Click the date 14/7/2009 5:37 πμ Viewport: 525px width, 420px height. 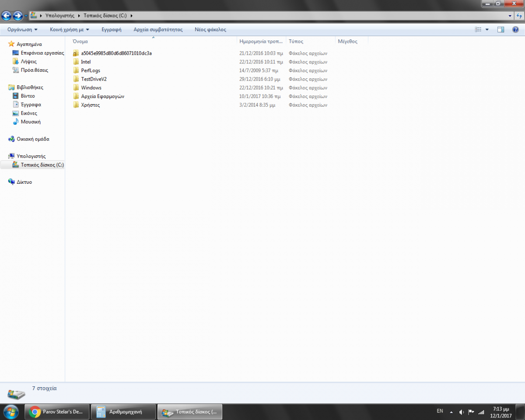[x=259, y=70]
